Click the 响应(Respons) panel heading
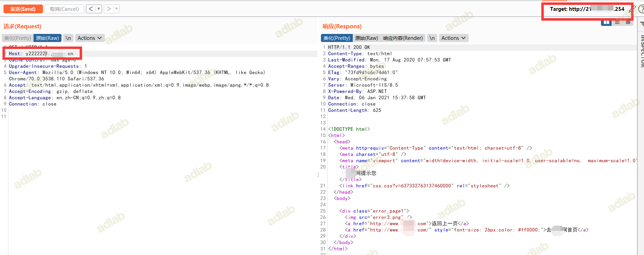 pos(342,26)
